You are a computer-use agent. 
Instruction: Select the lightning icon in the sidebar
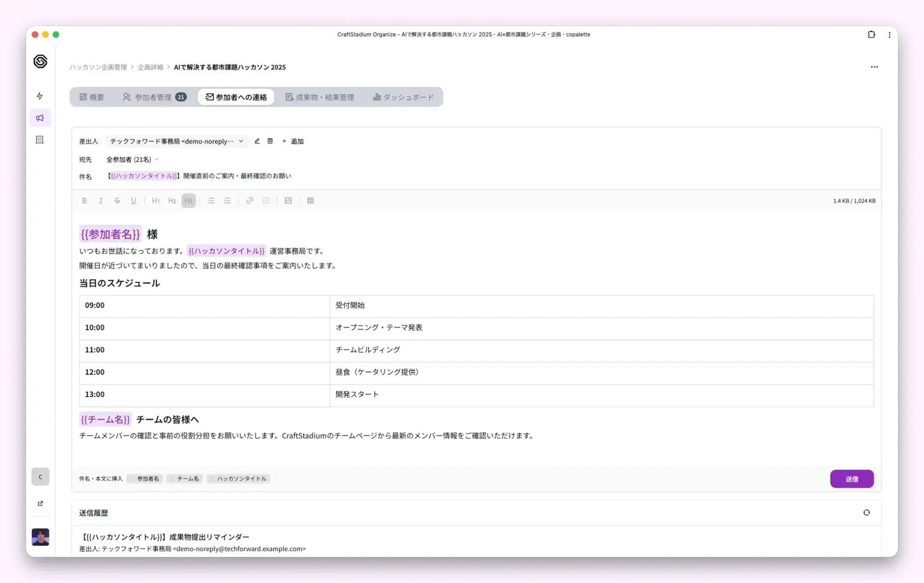tap(40, 96)
